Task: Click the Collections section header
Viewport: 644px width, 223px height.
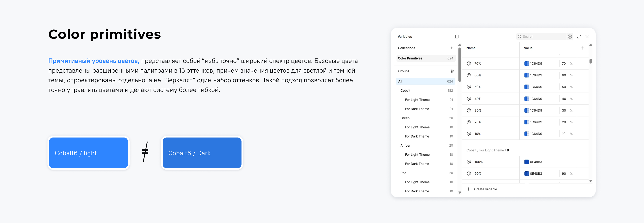Action: tap(407, 48)
